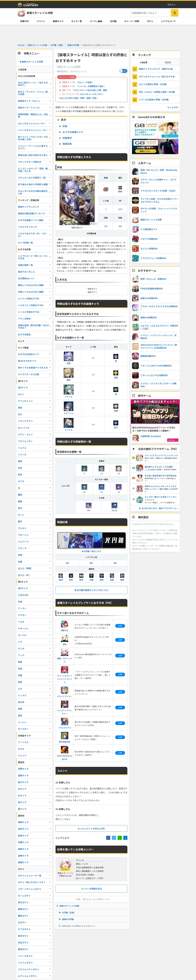Click the 調和 path icon

[x=102, y=576]
